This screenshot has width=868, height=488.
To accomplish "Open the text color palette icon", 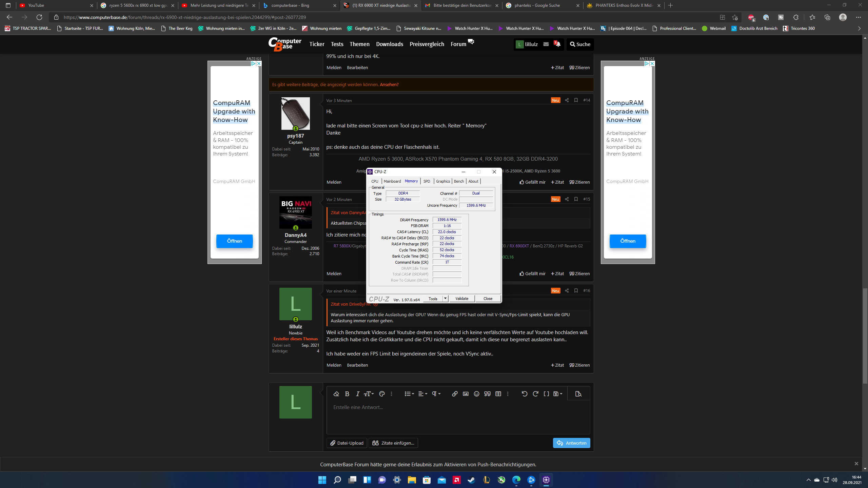I will pyautogui.click(x=382, y=394).
